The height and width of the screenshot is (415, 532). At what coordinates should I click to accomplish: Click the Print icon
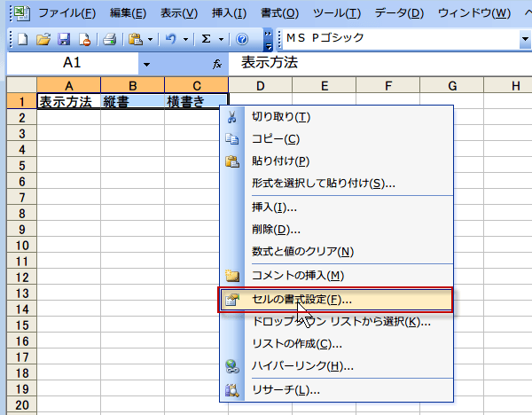[x=110, y=39]
